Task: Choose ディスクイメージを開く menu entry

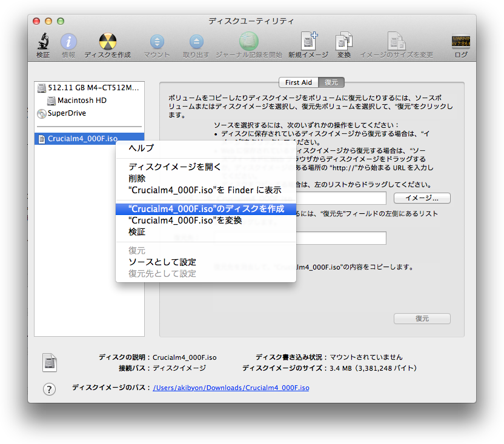Action: point(206,167)
